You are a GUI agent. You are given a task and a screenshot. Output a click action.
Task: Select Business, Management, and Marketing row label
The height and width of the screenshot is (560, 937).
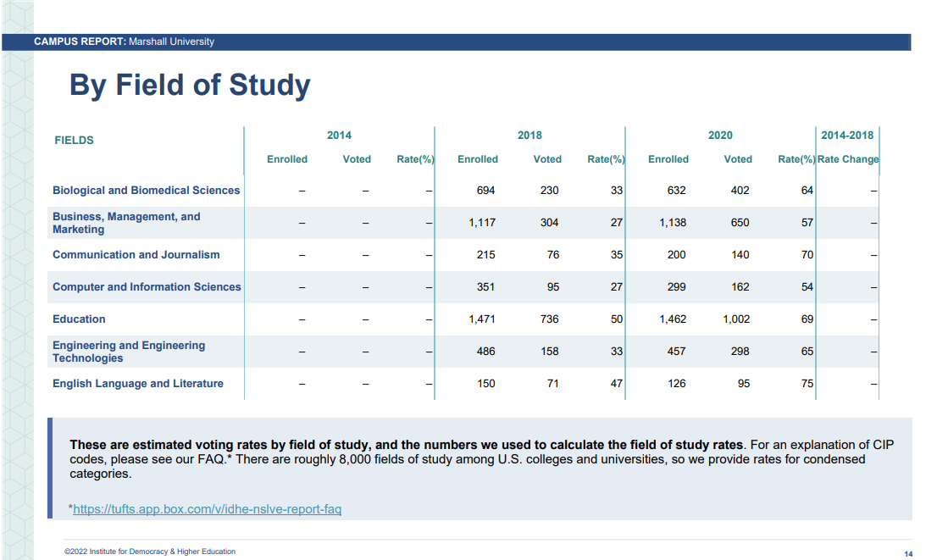click(126, 223)
